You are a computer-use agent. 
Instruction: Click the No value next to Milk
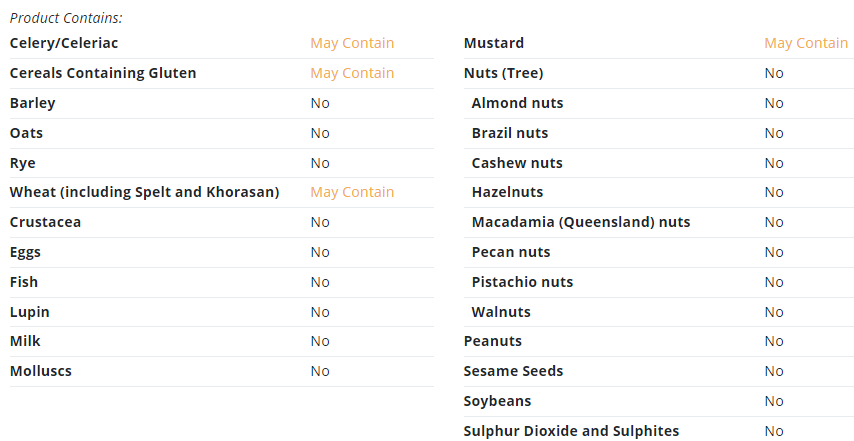[x=320, y=341]
